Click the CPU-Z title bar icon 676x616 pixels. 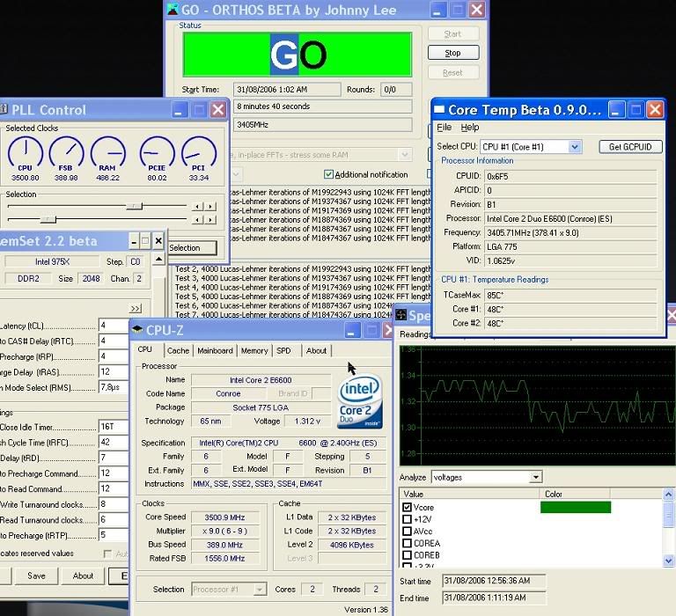tap(137, 330)
